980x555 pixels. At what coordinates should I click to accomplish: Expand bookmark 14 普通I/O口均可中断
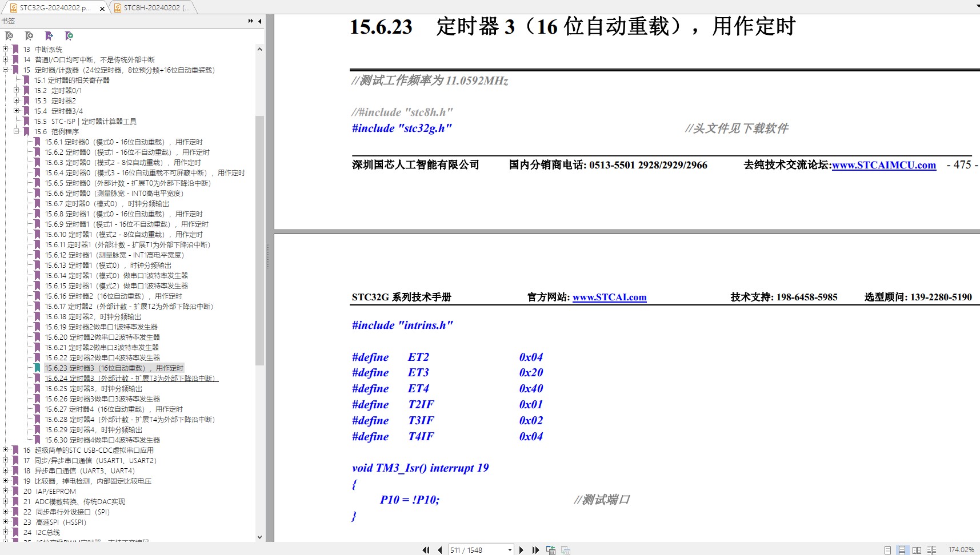6,60
